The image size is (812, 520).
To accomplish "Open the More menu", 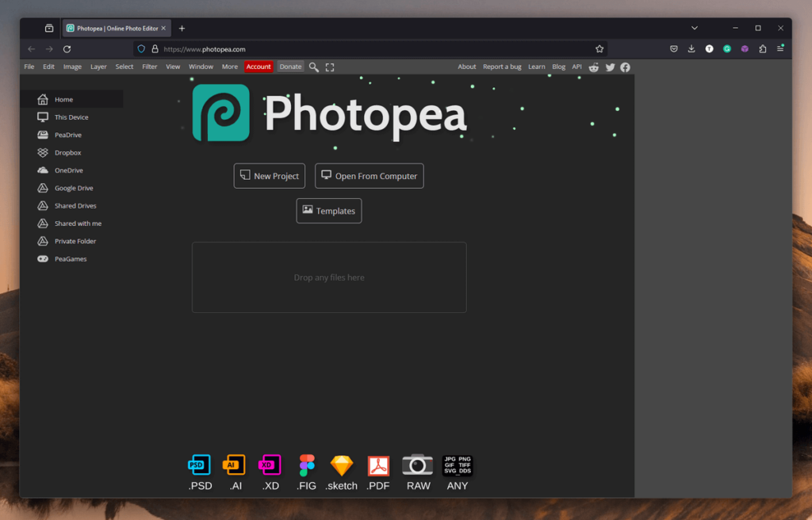I will 230,67.
